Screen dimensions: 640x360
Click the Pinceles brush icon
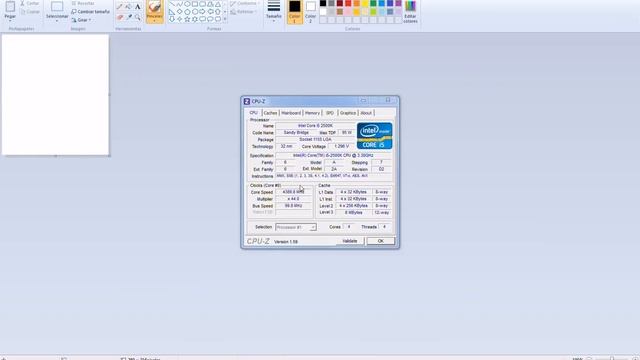tap(154, 7)
